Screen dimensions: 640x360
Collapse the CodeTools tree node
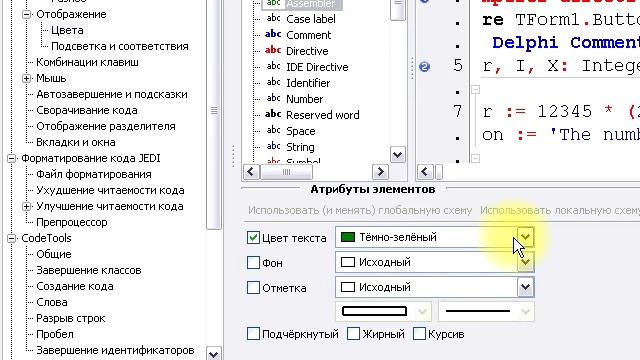coord(11,238)
